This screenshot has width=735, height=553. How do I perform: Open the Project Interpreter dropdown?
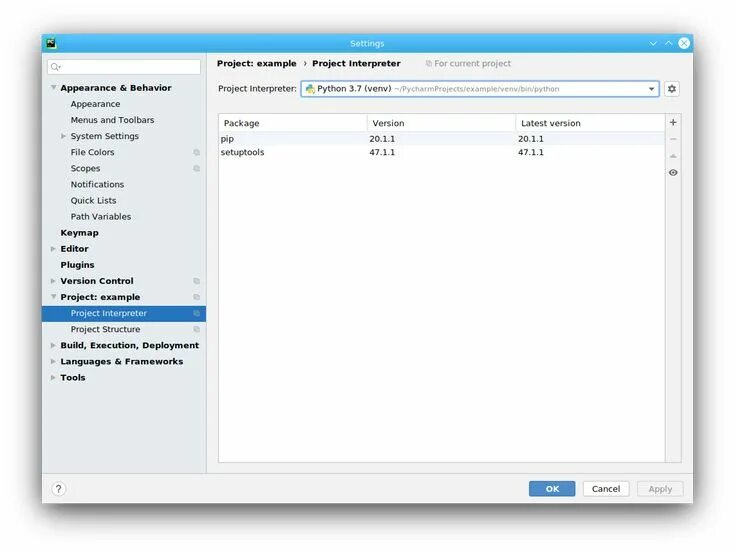(651, 89)
